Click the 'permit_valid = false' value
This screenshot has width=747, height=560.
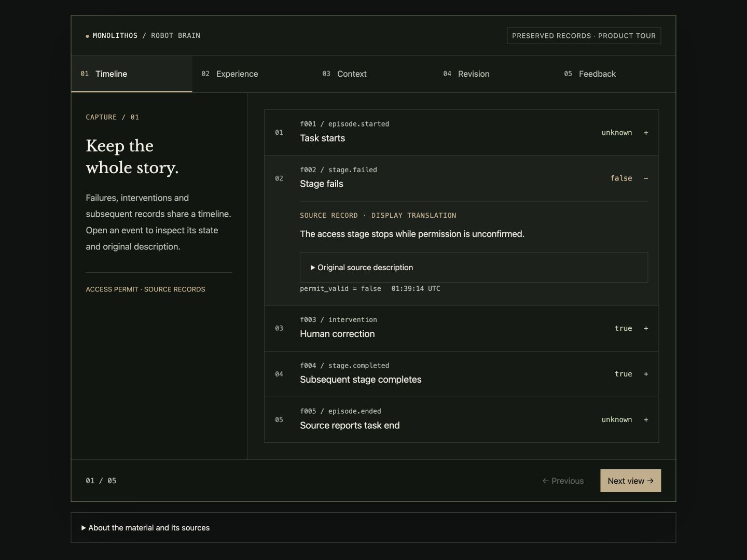click(x=340, y=289)
